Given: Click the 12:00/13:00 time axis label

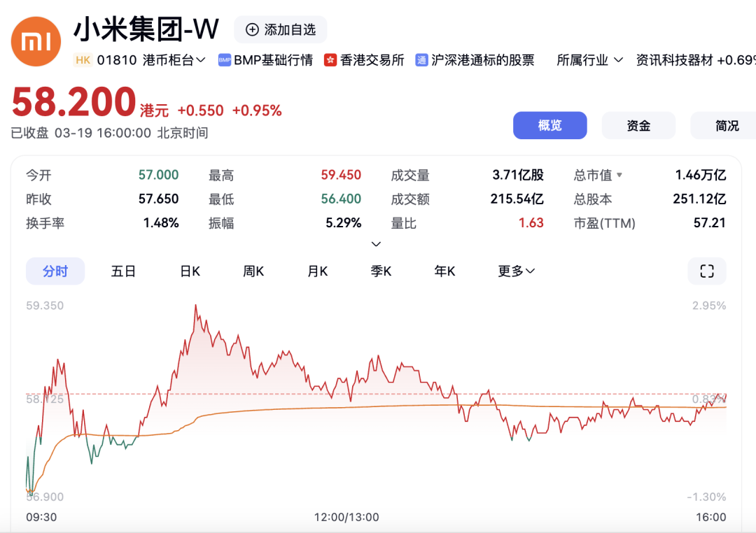Looking at the screenshot, I should point(346,517).
